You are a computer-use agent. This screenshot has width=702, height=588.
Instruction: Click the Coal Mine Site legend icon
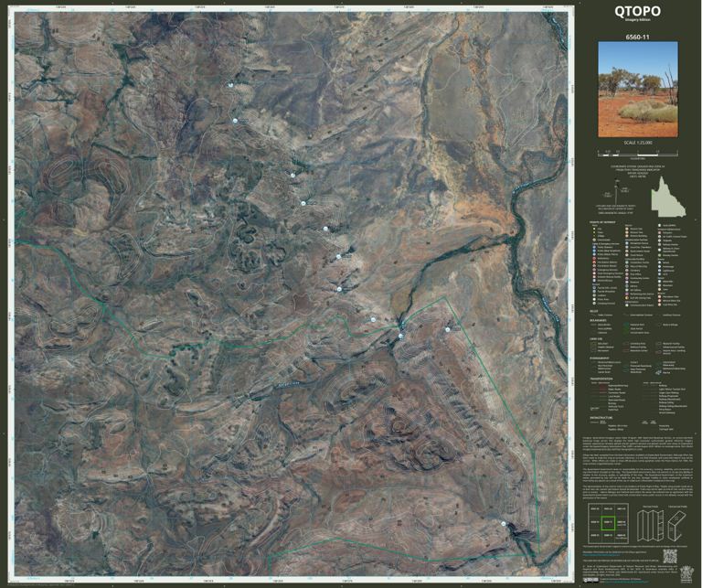click(x=659, y=305)
